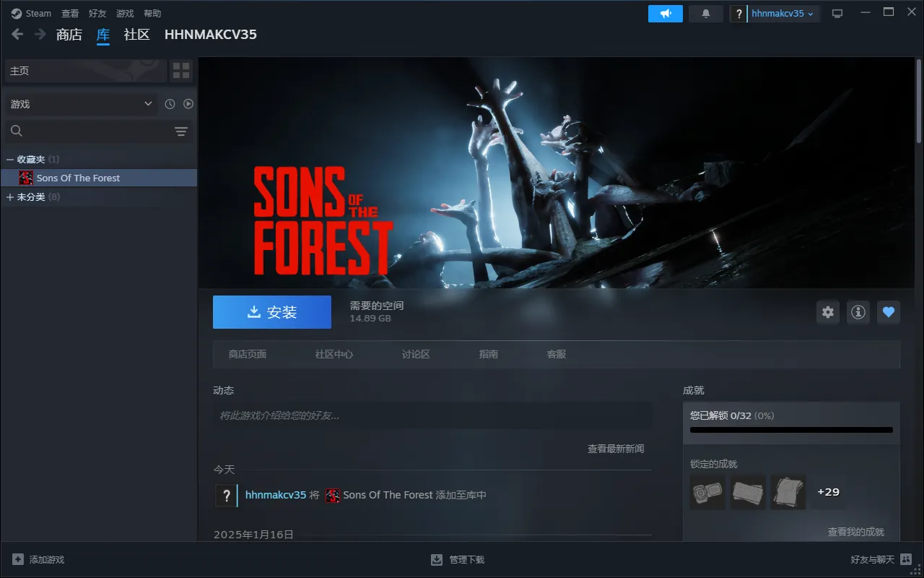Open the advanced filter icon in search

click(180, 131)
